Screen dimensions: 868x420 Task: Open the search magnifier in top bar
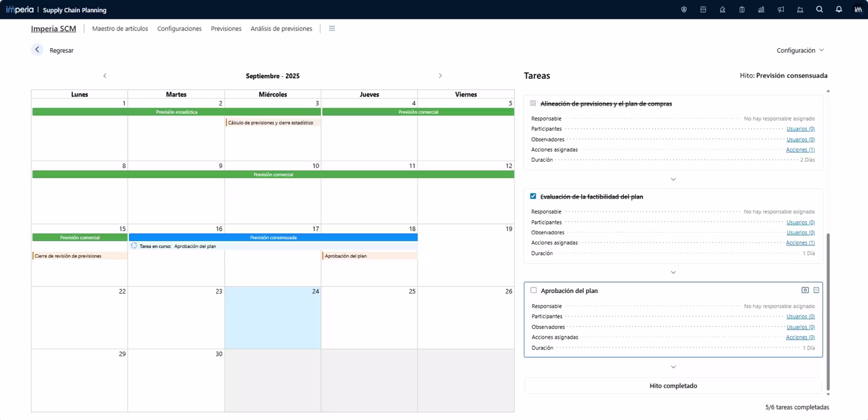click(819, 10)
